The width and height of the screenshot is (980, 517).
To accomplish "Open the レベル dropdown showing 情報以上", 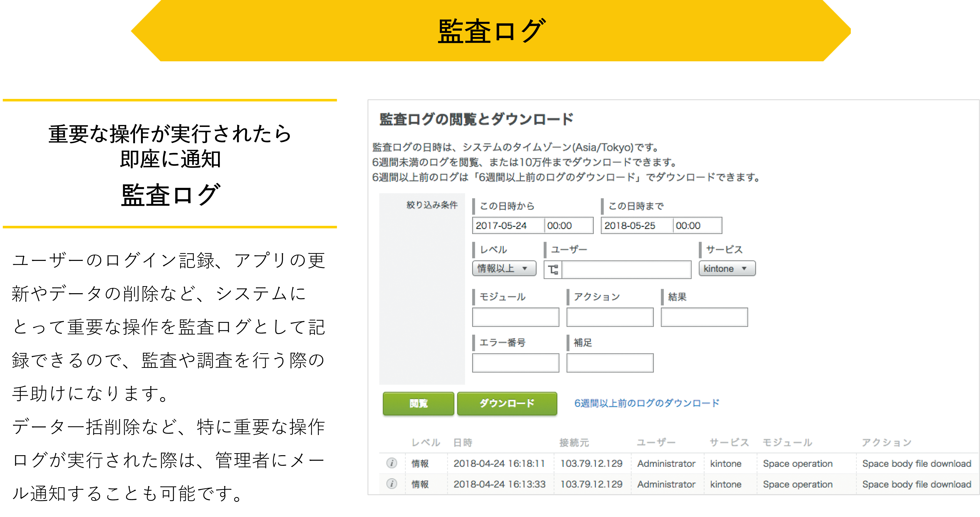I will (x=504, y=268).
